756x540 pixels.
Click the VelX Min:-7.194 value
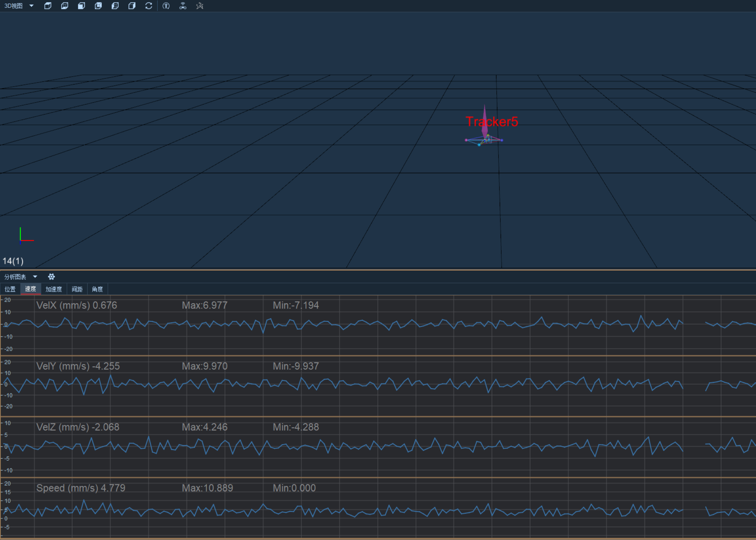pyautogui.click(x=296, y=305)
